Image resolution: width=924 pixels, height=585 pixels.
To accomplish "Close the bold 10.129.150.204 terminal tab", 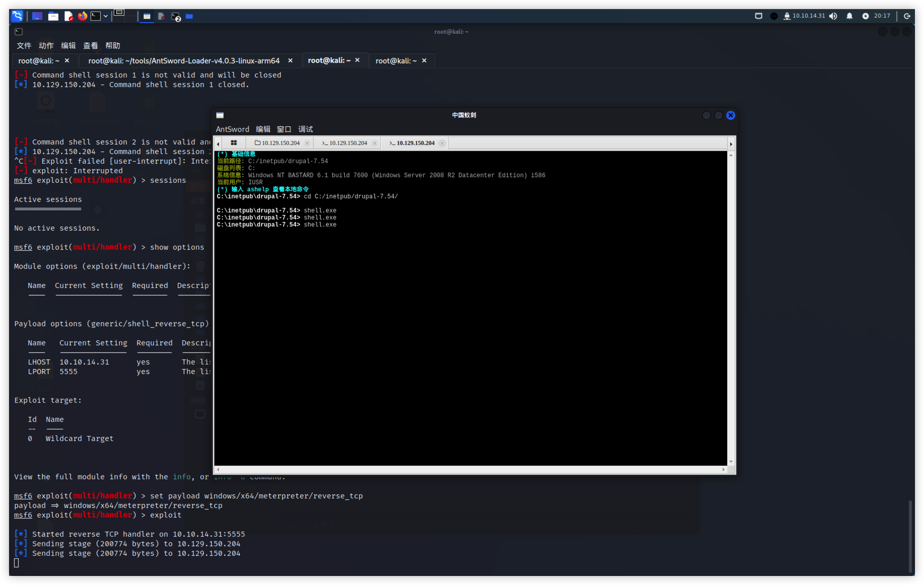I will pyautogui.click(x=442, y=143).
